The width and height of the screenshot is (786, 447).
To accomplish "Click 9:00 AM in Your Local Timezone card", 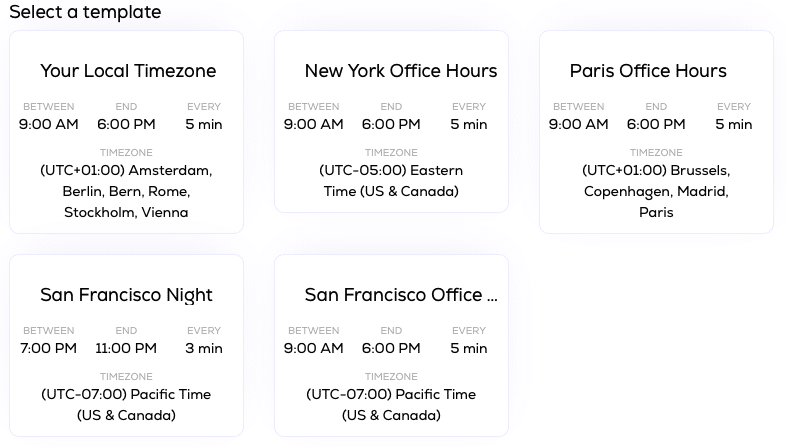I will coord(49,124).
